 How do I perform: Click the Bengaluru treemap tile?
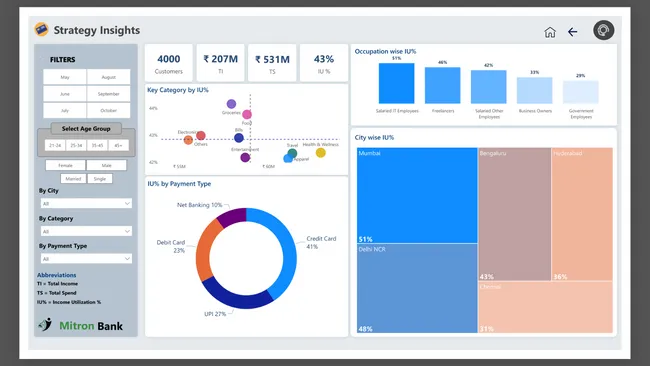click(x=514, y=214)
